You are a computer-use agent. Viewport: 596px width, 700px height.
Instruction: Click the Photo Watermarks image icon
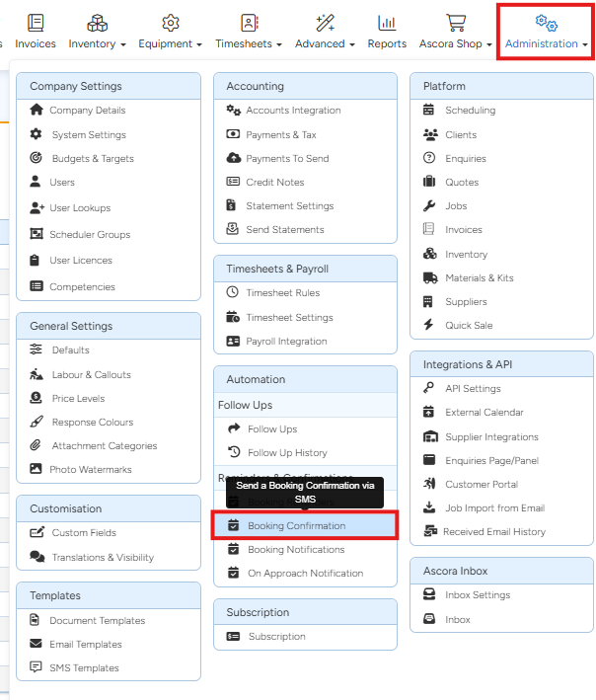37,470
